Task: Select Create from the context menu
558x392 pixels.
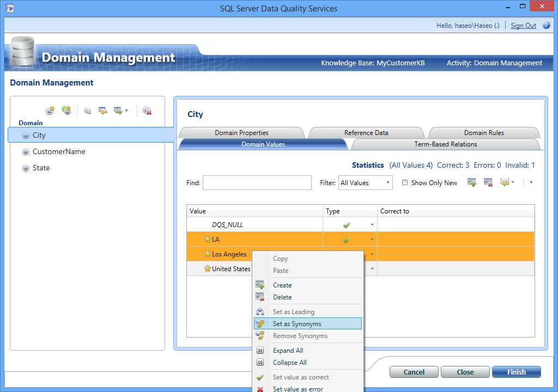Action: click(308, 285)
